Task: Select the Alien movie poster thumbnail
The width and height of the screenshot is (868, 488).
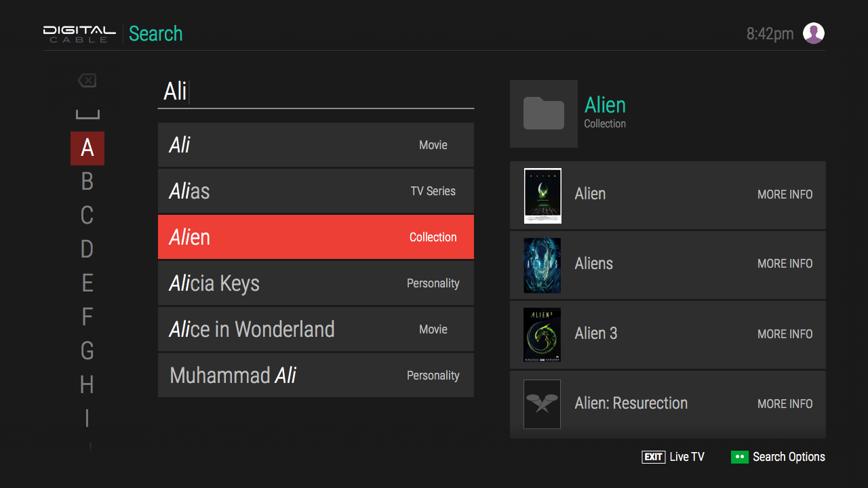Action: [x=542, y=195]
